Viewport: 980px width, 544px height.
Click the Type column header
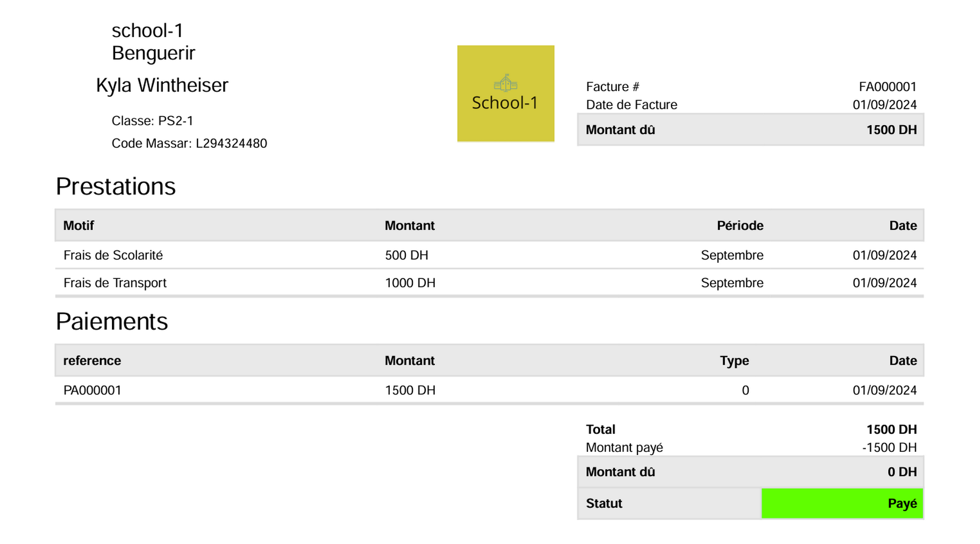pyautogui.click(x=734, y=361)
